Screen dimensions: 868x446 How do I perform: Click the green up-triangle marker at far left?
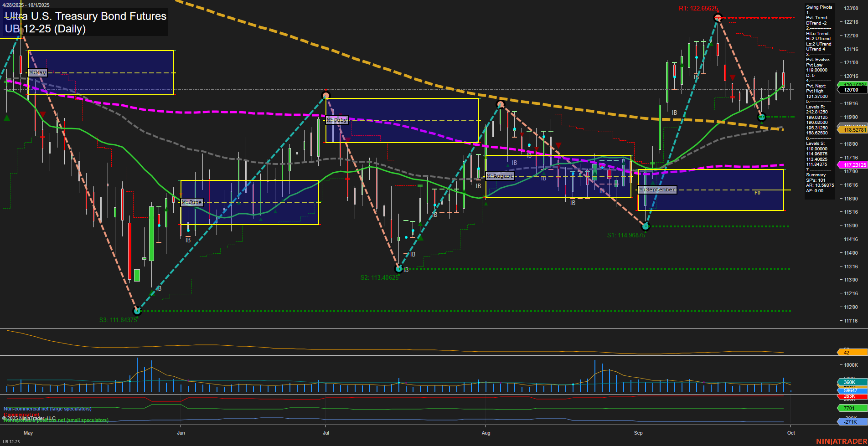pos(6,118)
